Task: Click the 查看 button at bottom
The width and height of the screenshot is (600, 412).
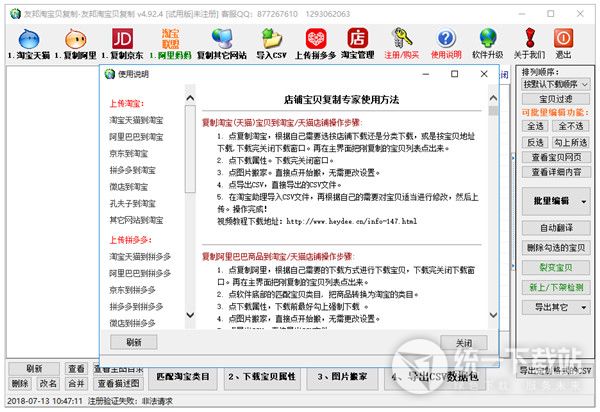Action: [76, 369]
